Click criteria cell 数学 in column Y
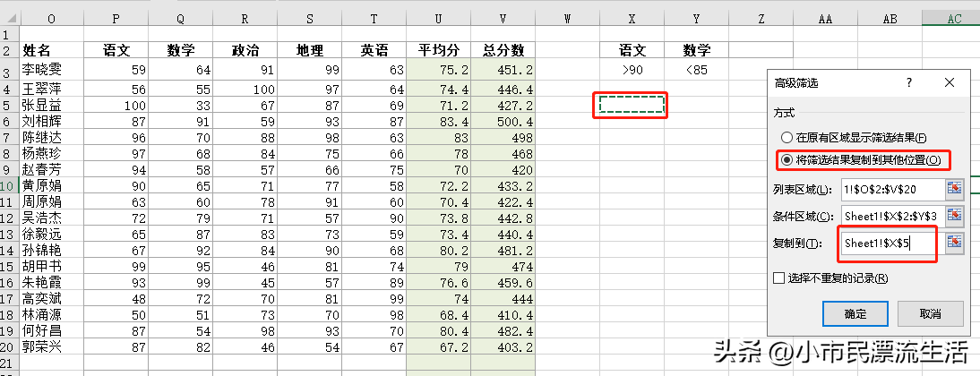Viewport: 980px width, 376px height. click(x=696, y=50)
